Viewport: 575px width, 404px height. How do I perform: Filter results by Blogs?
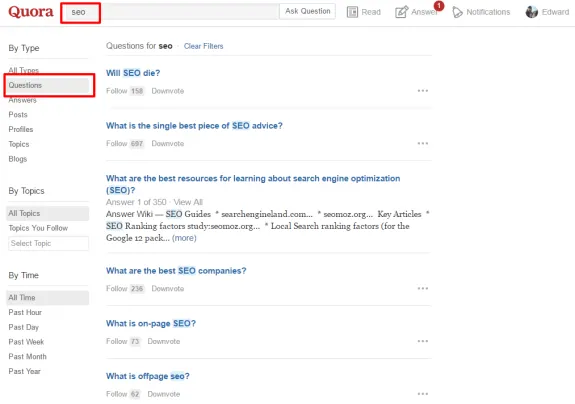[x=18, y=159]
